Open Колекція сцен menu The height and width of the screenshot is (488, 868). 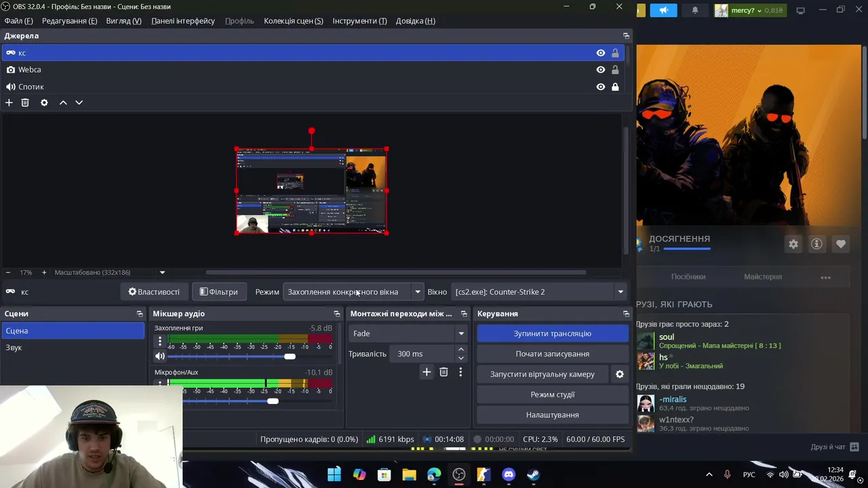(x=294, y=21)
